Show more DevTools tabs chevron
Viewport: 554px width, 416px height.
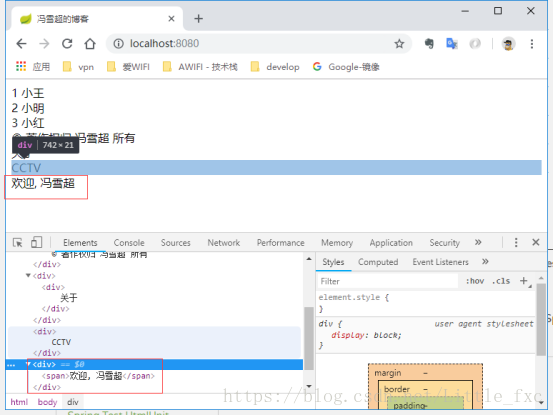(478, 242)
